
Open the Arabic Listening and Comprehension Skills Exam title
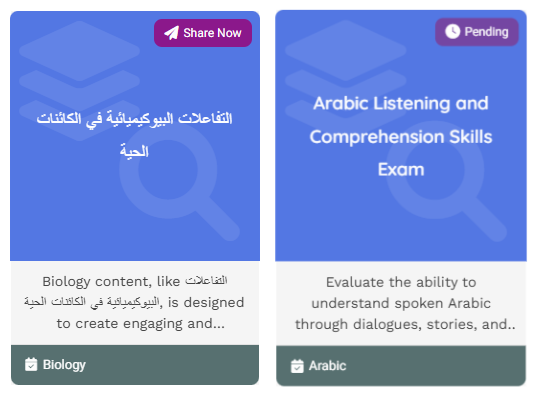pos(401,136)
